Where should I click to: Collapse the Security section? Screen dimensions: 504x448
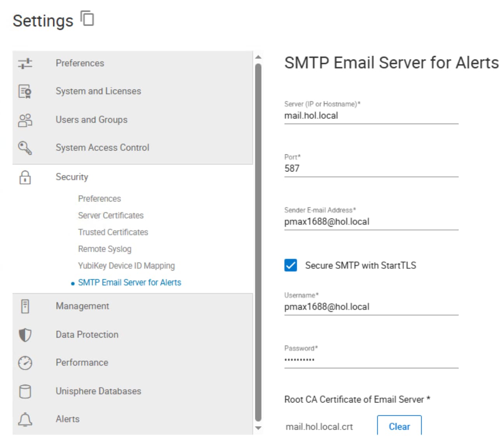click(133, 177)
